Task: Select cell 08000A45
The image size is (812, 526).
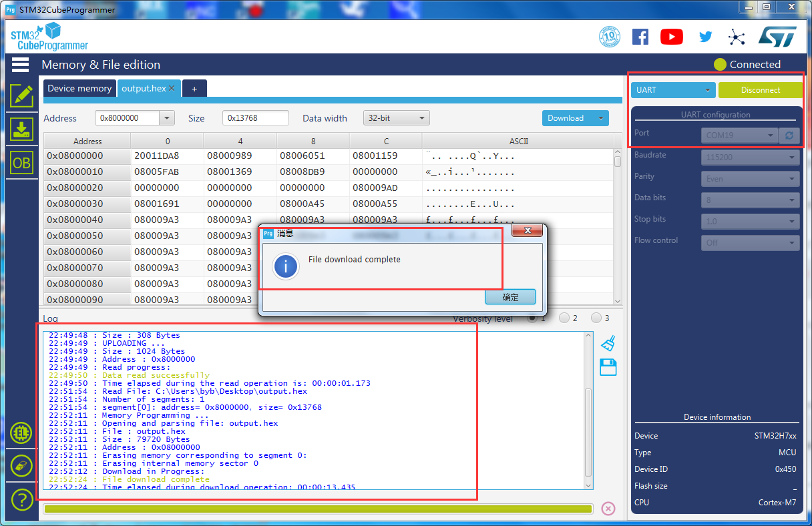Action: click(313, 204)
